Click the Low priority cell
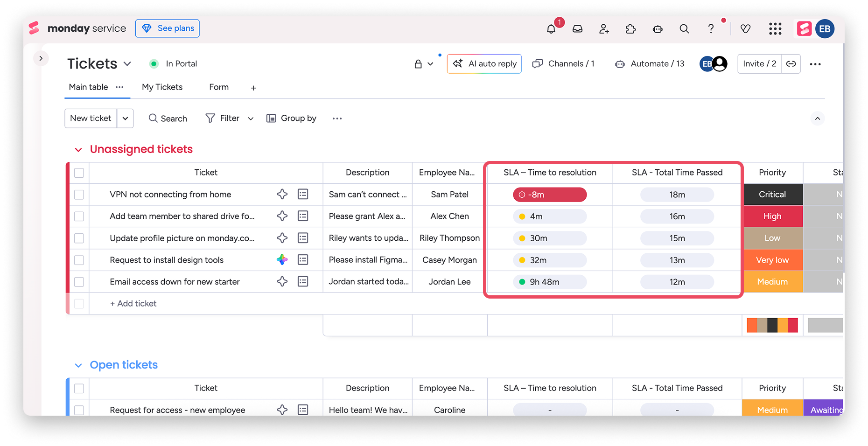868x446 pixels. [x=772, y=238]
